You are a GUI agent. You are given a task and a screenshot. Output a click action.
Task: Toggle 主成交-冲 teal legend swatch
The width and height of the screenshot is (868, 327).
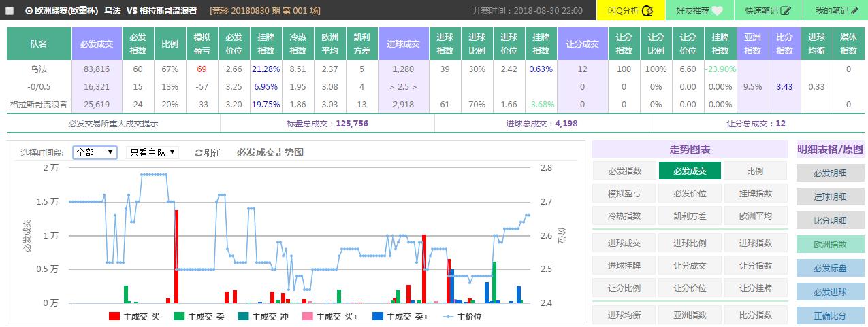tap(243, 316)
